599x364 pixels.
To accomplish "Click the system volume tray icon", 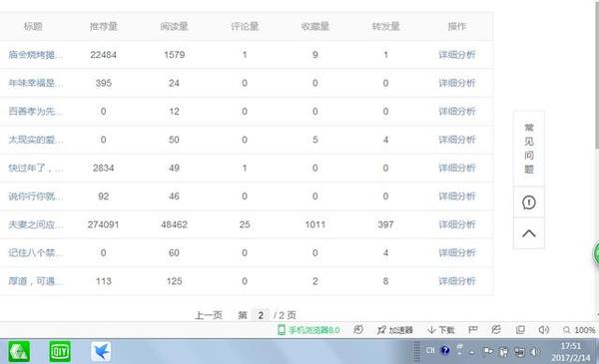I will tap(535, 352).
